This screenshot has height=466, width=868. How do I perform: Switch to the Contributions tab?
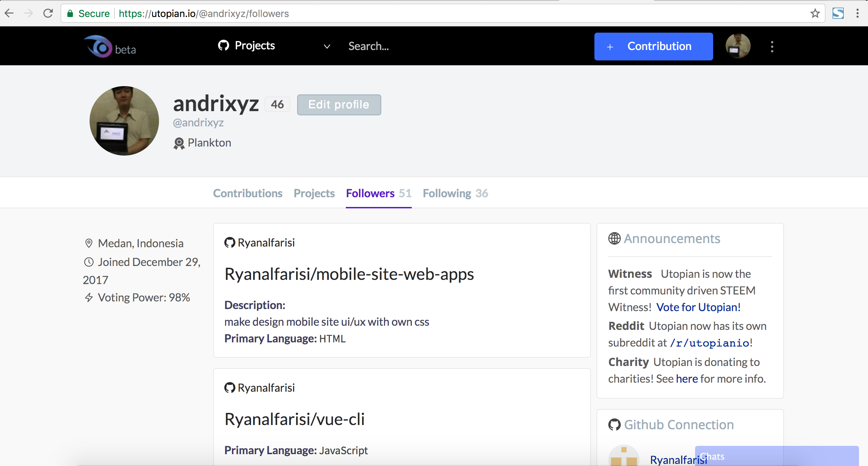coord(248,193)
